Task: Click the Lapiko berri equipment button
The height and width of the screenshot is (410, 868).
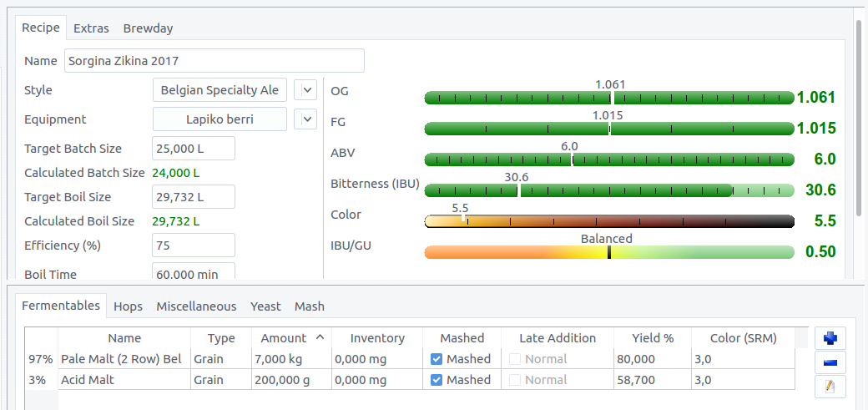Action: point(220,119)
